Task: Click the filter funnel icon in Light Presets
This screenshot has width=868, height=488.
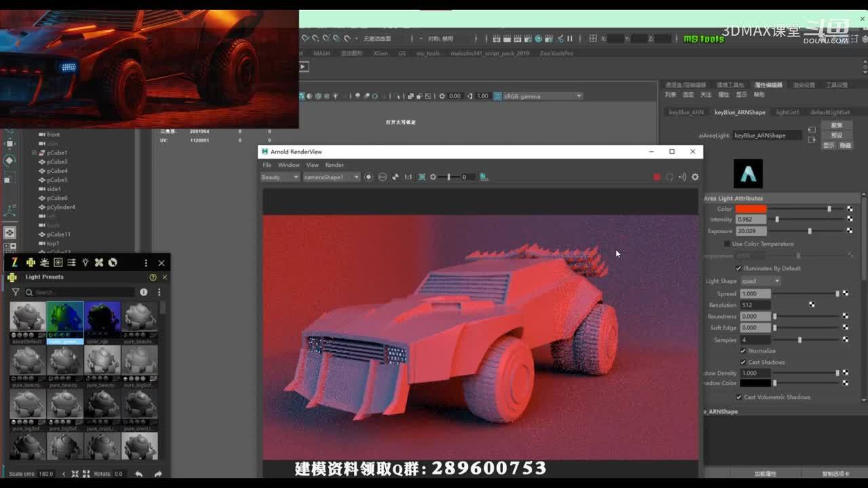Action: [16, 292]
